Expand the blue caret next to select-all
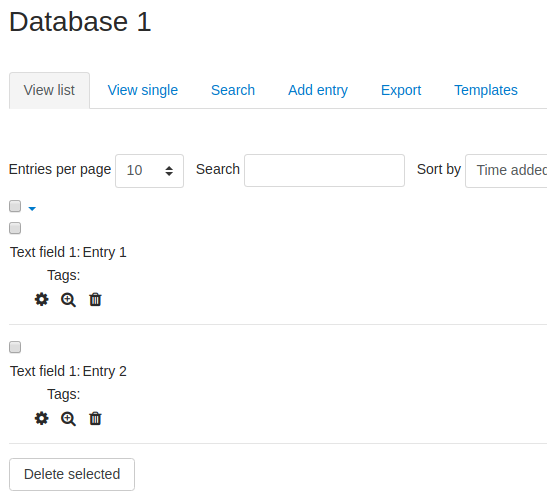Viewport: 547px width, 500px height. 32,209
